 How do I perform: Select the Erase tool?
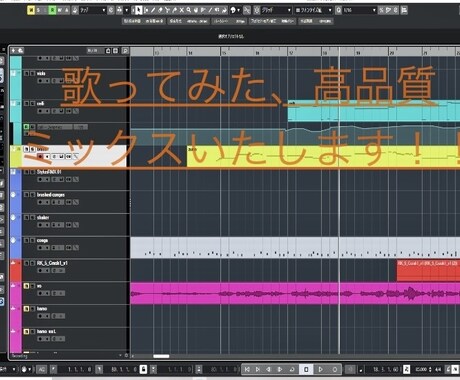coord(160,10)
